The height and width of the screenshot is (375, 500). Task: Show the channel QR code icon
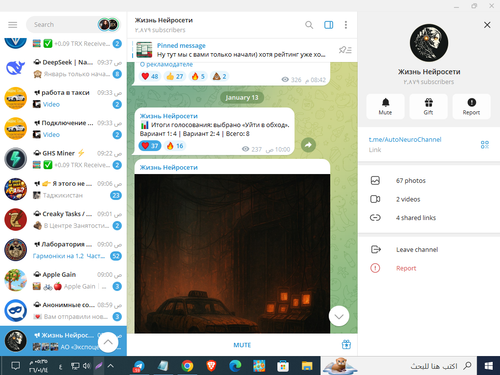pos(485,144)
